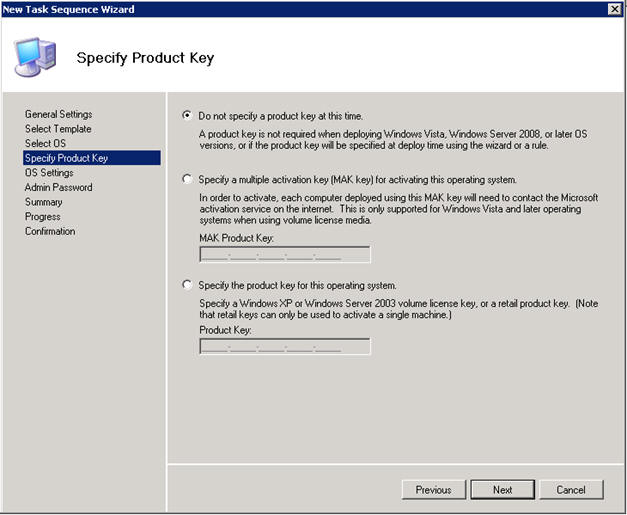Go back with the Previous button
The height and width of the screenshot is (515, 627).
(434, 490)
